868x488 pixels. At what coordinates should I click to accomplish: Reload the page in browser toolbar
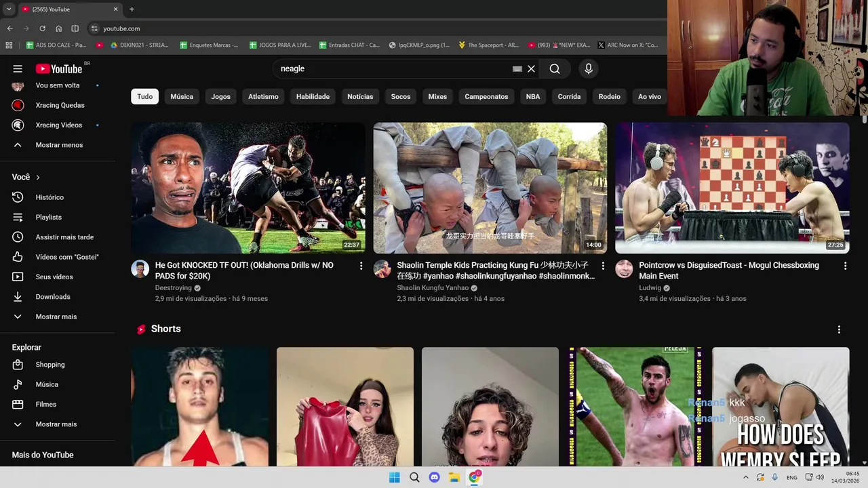click(x=42, y=28)
